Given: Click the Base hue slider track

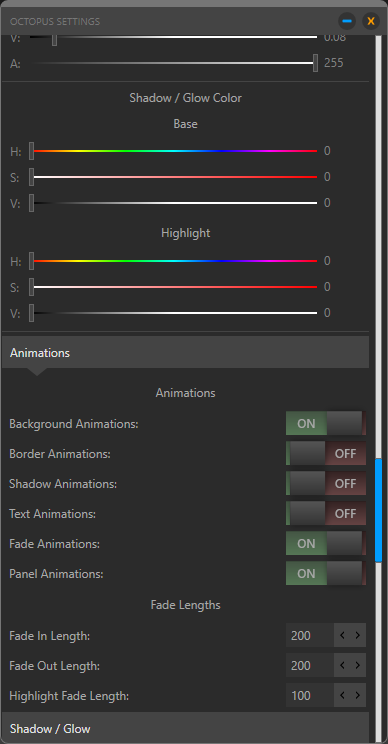Looking at the screenshot, I should click(174, 151).
